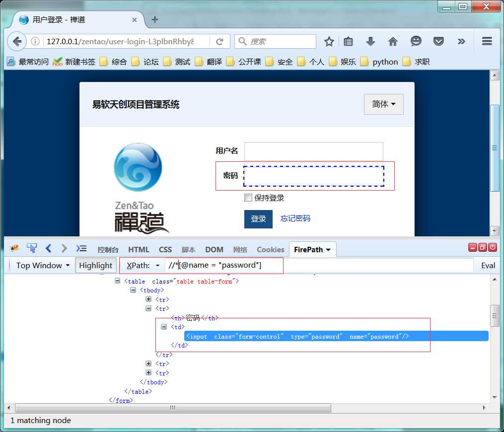The width and height of the screenshot is (504, 432).
Task: Click the 登录 login button
Action: 258,219
